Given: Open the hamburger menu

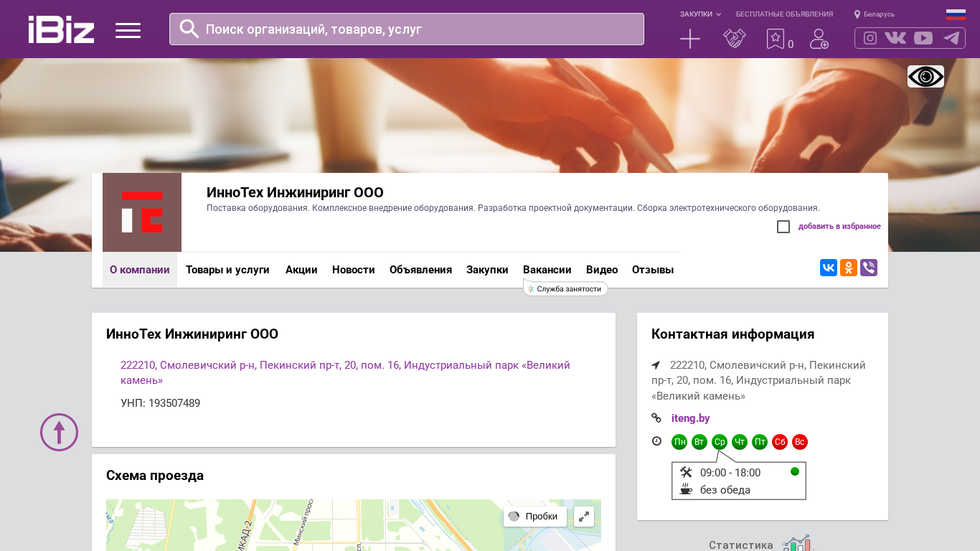Looking at the screenshot, I should pyautogui.click(x=128, y=30).
